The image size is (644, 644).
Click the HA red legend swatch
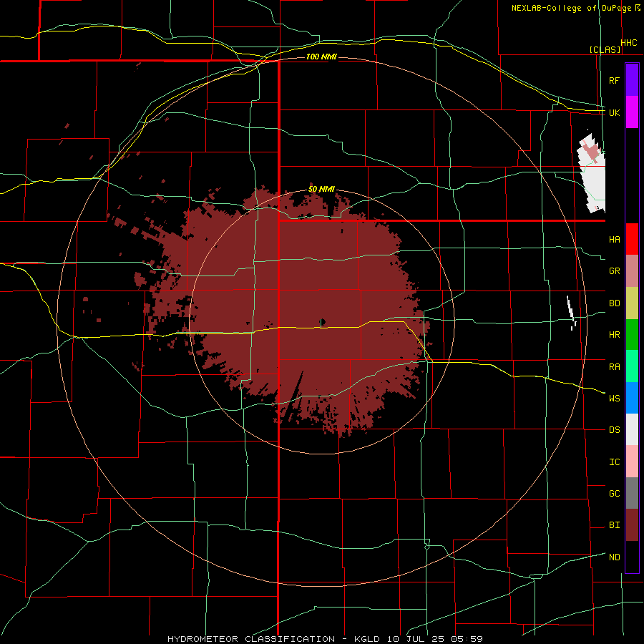pos(632,239)
